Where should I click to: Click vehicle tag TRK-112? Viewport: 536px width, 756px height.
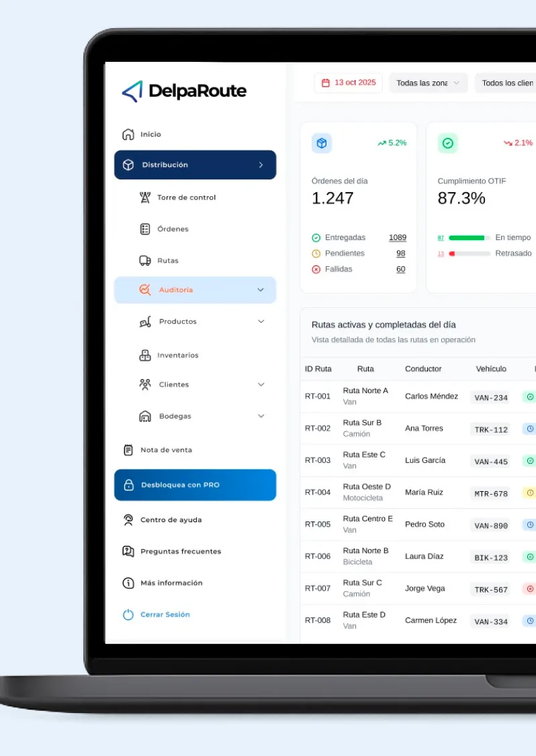[491, 429]
